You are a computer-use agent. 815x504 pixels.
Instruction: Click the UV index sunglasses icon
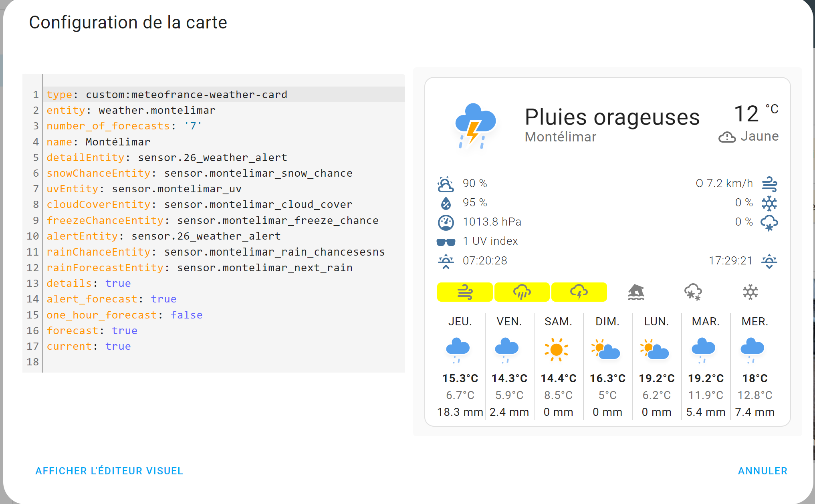tap(446, 242)
